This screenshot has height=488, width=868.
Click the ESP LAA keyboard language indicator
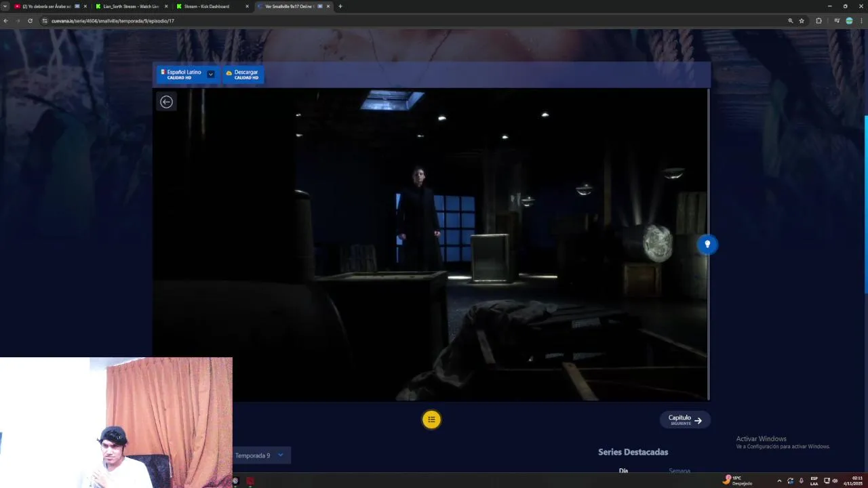click(814, 481)
